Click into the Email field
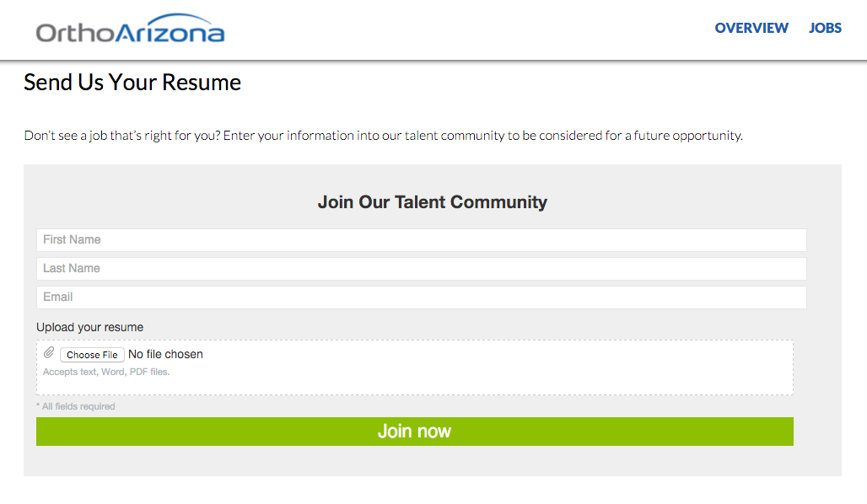Viewport: 867px width, 504px height. tap(422, 298)
